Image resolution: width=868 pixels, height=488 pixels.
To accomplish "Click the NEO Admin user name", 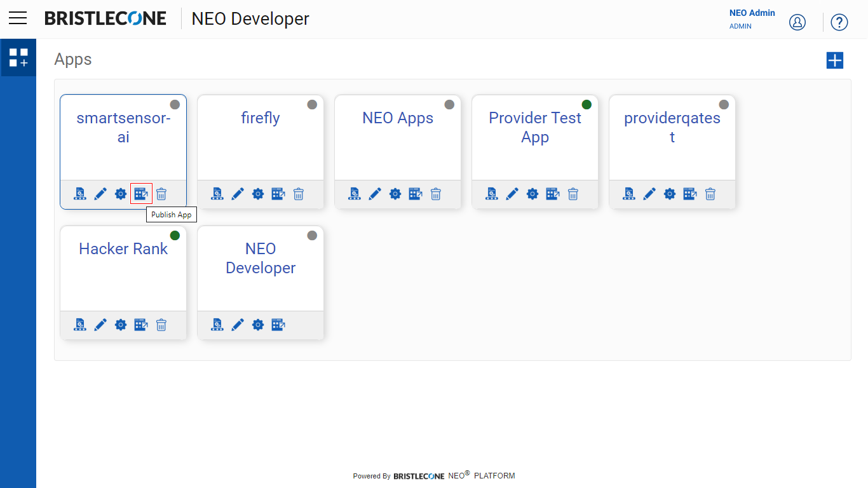I will pyautogui.click(x=752, y=13).
